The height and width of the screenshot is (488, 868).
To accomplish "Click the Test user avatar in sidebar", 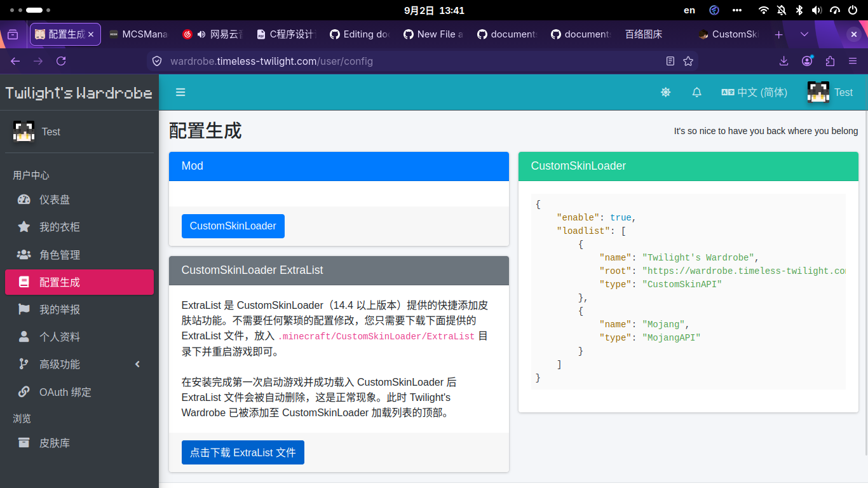I will point(24,132).
